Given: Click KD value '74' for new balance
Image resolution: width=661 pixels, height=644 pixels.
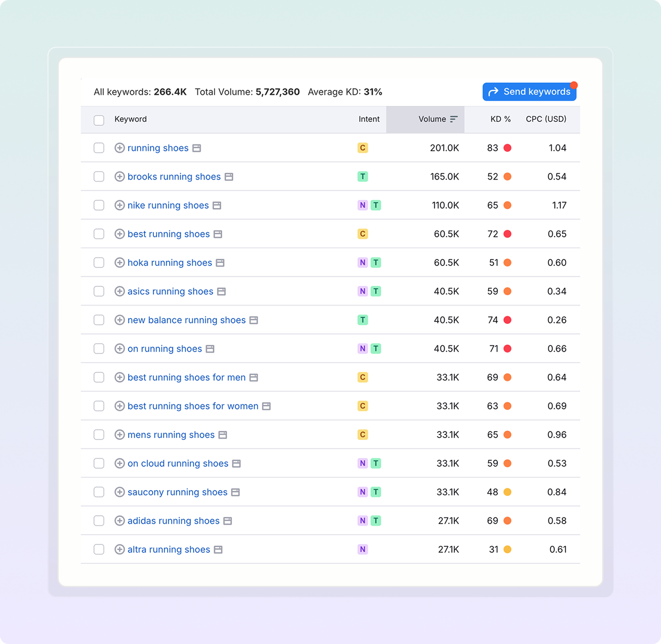Looking at the screenshot, I should pyautogui.click(x=493, y=320).
